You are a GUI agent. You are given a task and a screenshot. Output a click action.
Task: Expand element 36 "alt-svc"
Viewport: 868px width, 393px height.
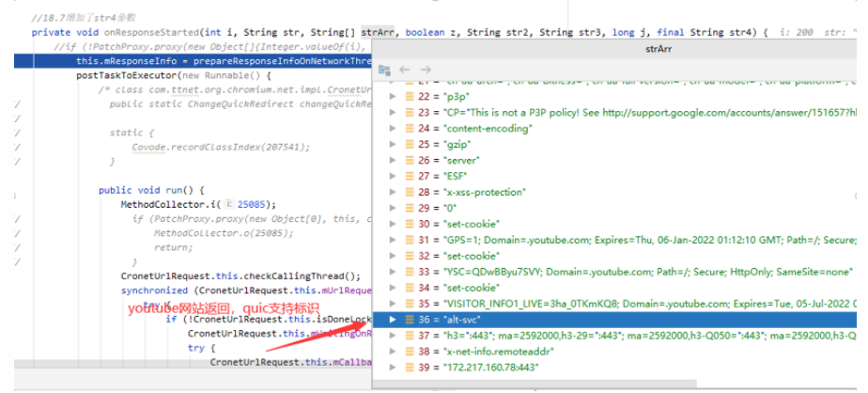tap(393, 320)
